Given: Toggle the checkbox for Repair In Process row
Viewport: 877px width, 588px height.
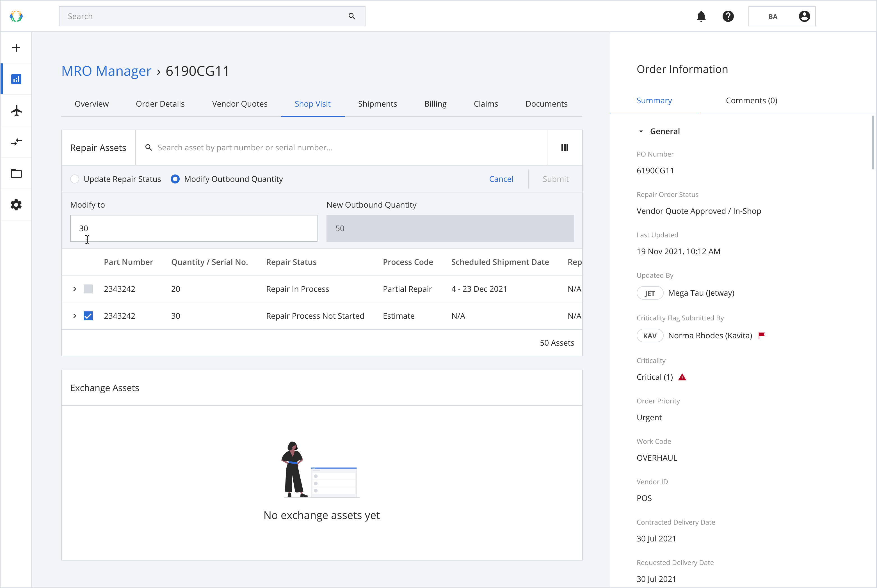Looking at the screenshot, I should pyautogui.click(x=88, y=289).
